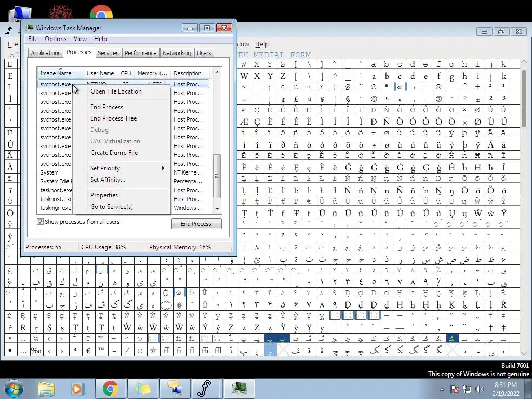The width and height of the screenshot is (532, 399).
Task: Click the volume speaker tray icon
Action: 480,389
